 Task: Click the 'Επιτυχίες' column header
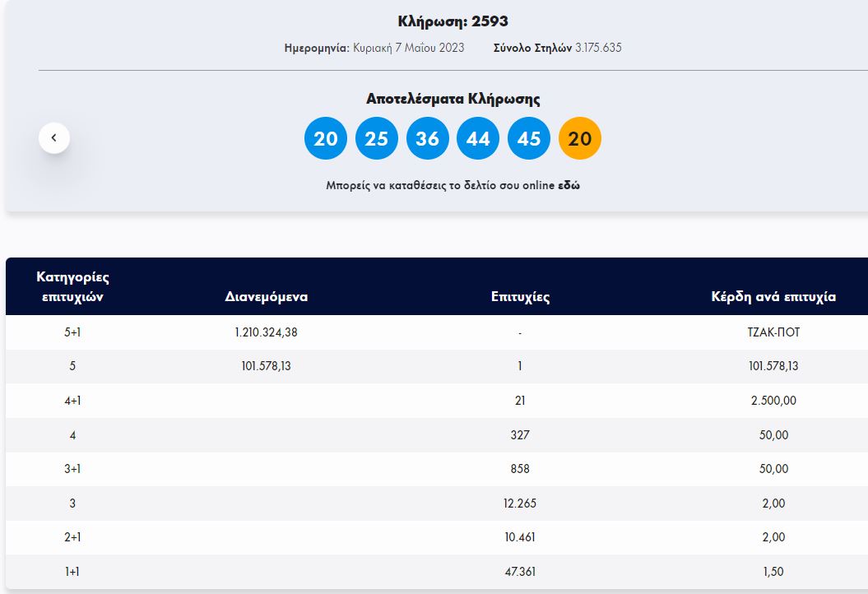520,297
